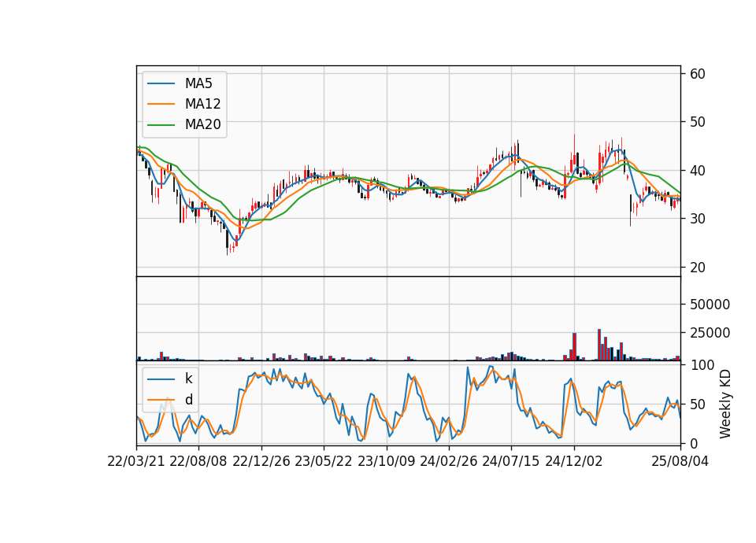The image size is (756, 543).
Task: Click the orange d legend line sample
Action: click(161, 400)
